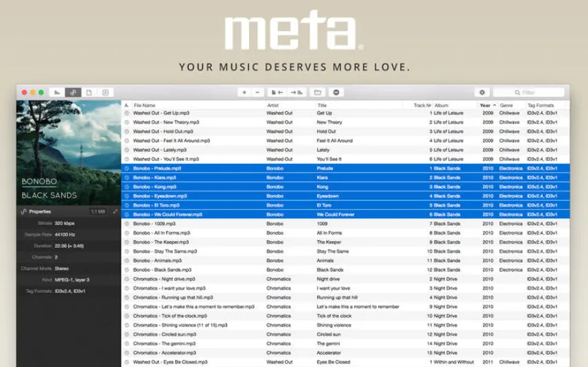Select row Bonobo - We Could Forever.mp3
Image resolution: width=588 pixels, height=367 pixels.
(345, 215)
